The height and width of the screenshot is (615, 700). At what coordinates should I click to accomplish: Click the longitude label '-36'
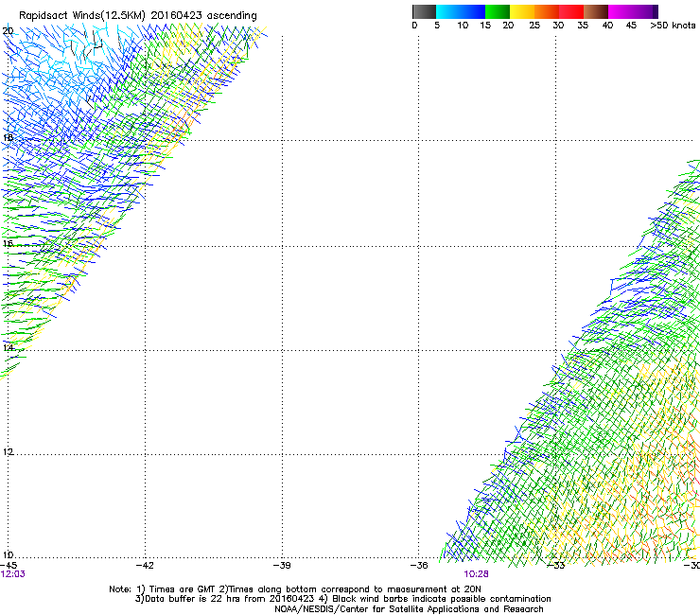[x=419, y=566]
